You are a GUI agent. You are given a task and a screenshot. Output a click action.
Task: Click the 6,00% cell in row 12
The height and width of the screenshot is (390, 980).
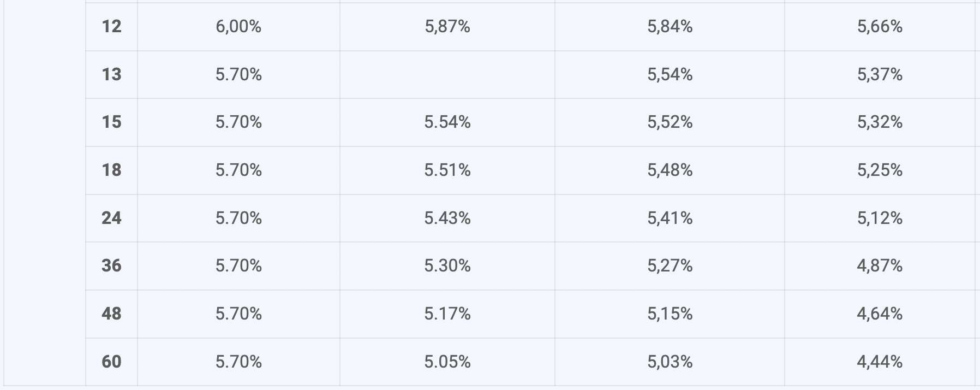238,27
